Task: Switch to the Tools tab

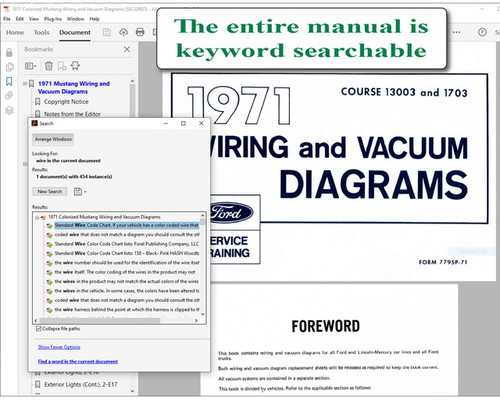Action: pos(41,32)
